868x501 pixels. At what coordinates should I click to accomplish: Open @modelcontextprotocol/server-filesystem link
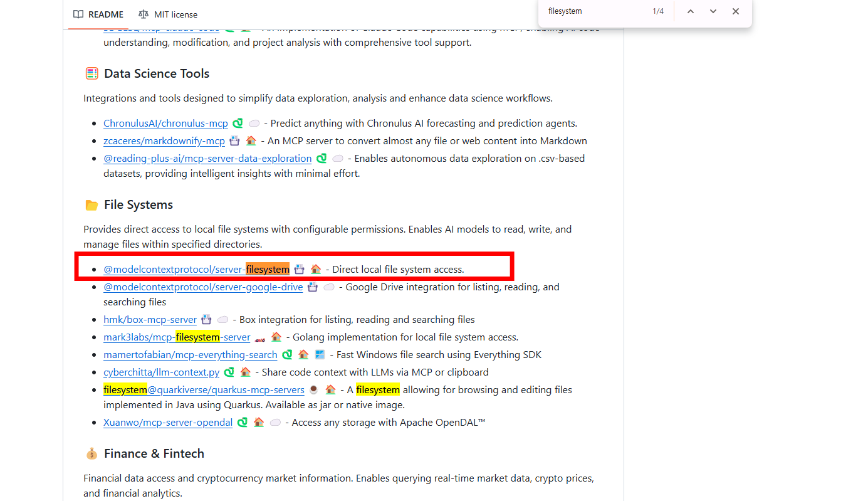(x=196, y=270)
